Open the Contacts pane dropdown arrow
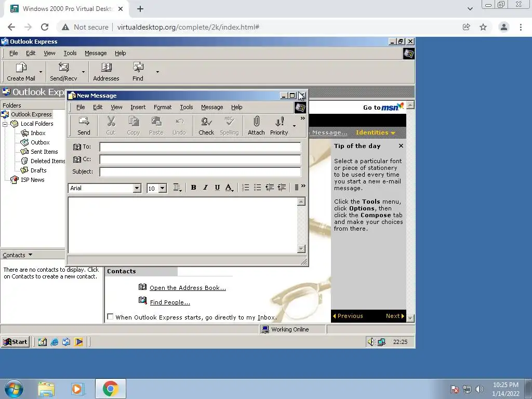The width and height of the screenshot is (532, 399). pos(30,255)
